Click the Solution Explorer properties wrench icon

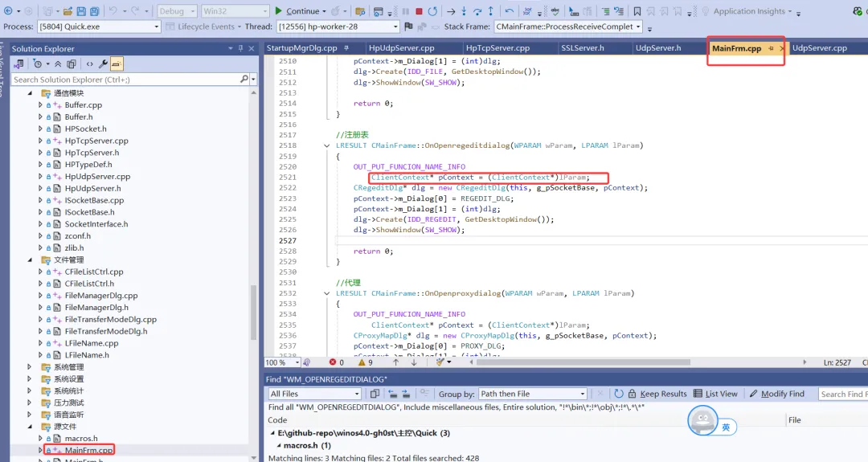[103, 64]
